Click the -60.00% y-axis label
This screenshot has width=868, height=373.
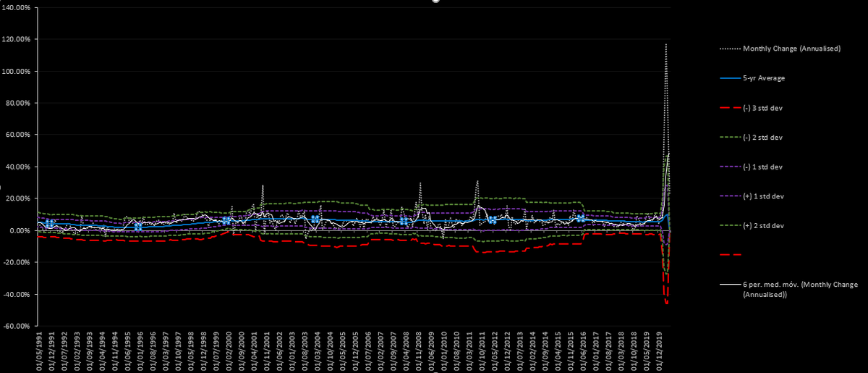coord(16,326)
